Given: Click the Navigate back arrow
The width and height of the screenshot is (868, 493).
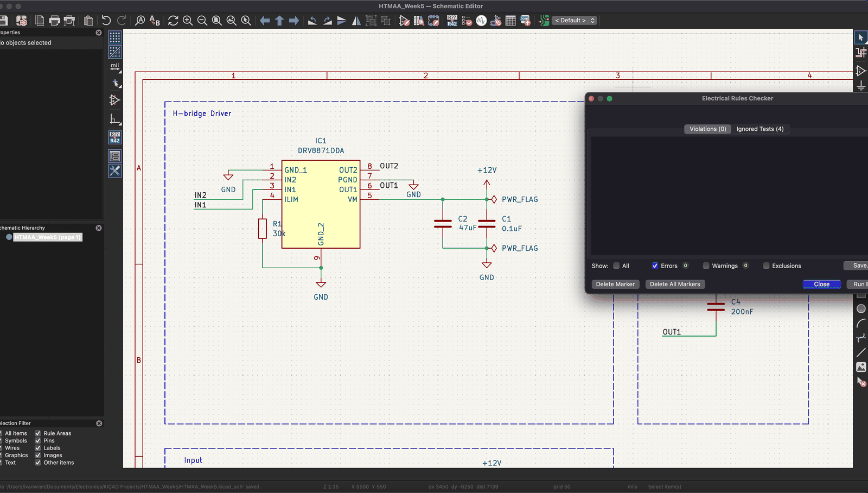Looking at the screenshot, I should pyautogui.click(x=265, y=21).
